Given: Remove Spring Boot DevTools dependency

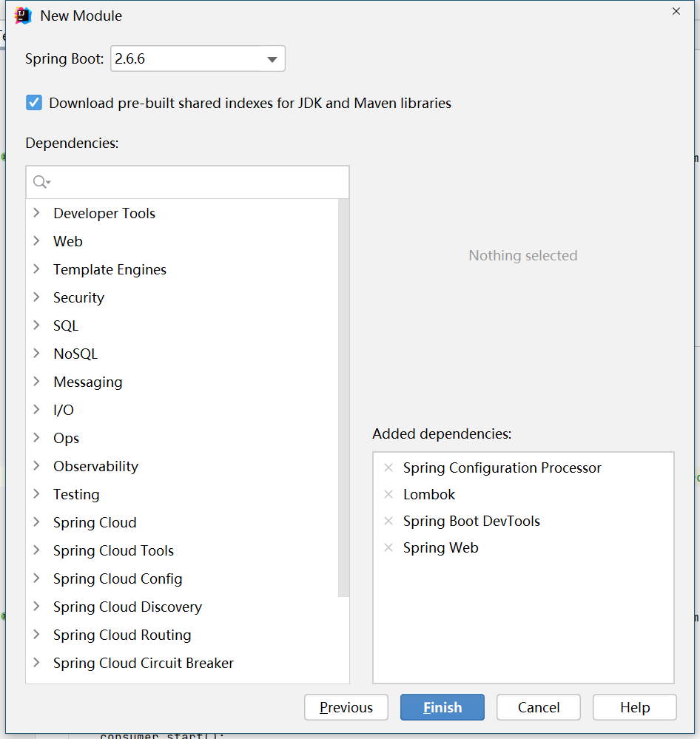Looking at the screenshot, I should [388, 521].
